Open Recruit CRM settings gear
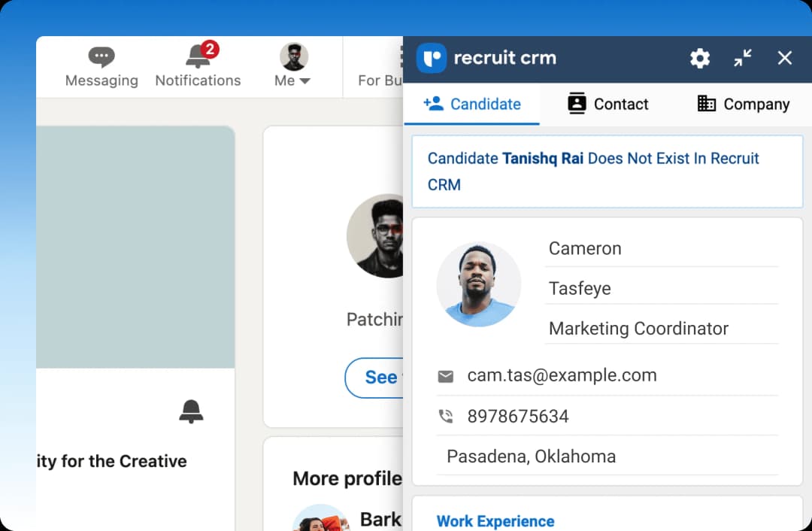The width and height of the screenshot is (812, 531). tap(699, 58)
